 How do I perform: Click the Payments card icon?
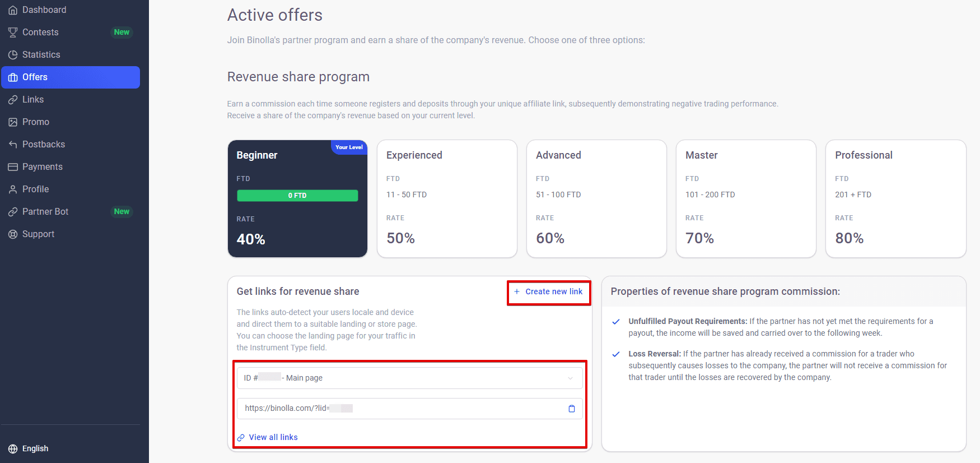pyautogui.click(x=13, y=167)
